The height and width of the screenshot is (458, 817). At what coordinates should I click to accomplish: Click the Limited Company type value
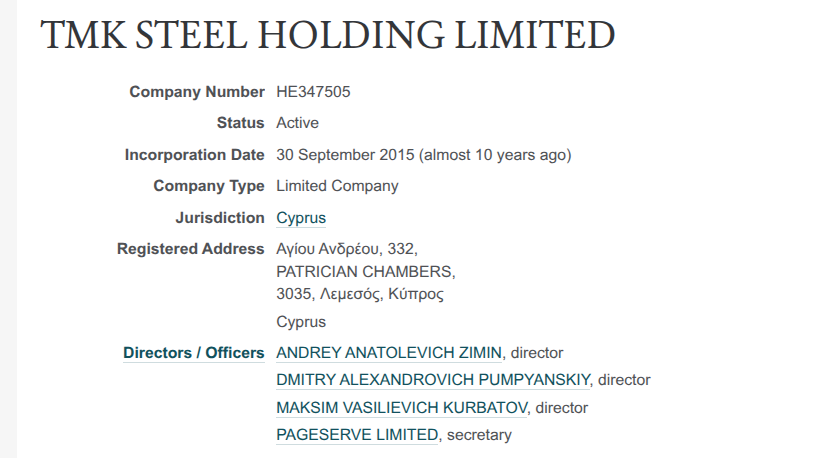(337, 186)
